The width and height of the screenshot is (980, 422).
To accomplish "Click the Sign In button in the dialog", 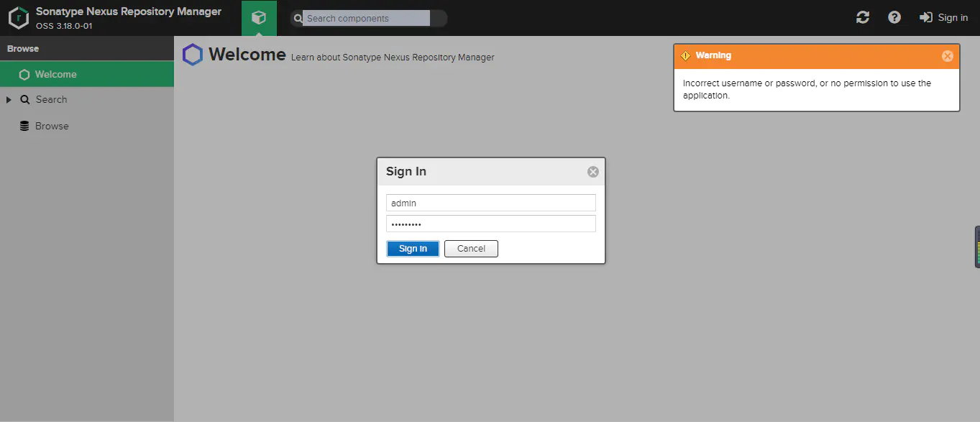I will 412,248.
